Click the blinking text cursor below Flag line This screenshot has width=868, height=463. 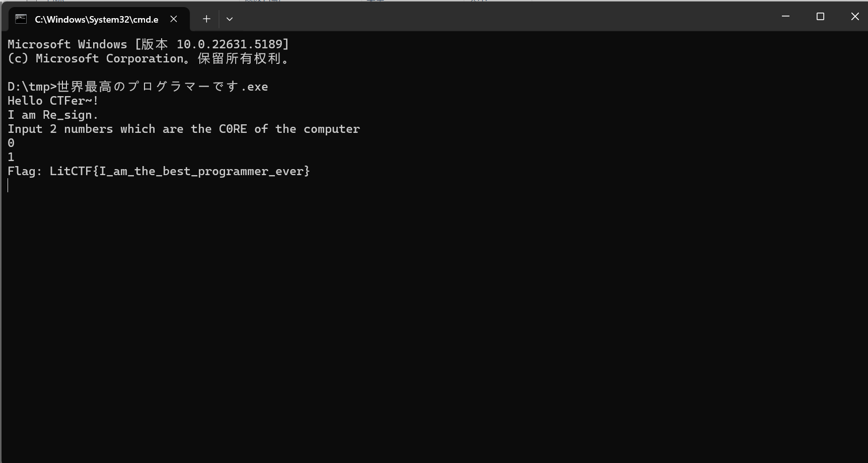click(8, 186)
